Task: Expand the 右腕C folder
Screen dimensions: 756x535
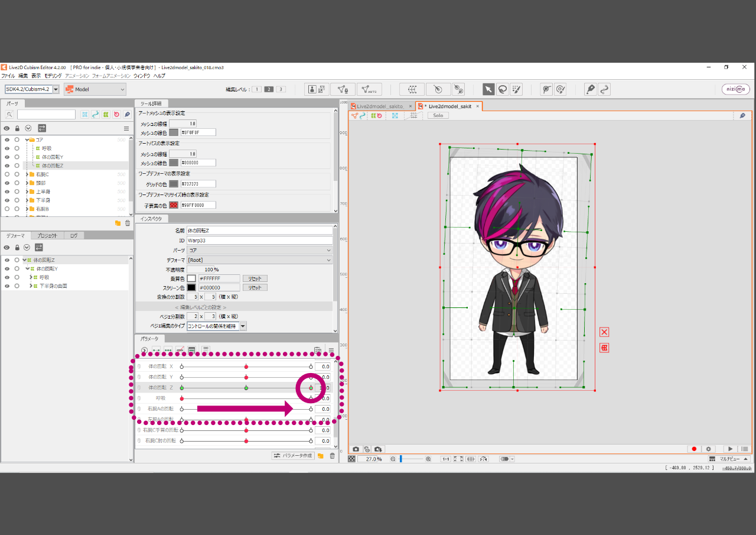Action: click(x=27, y=174)
